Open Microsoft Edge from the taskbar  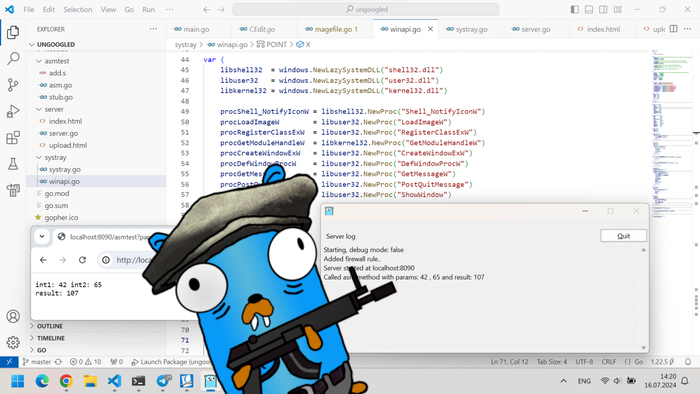point(42,381)
